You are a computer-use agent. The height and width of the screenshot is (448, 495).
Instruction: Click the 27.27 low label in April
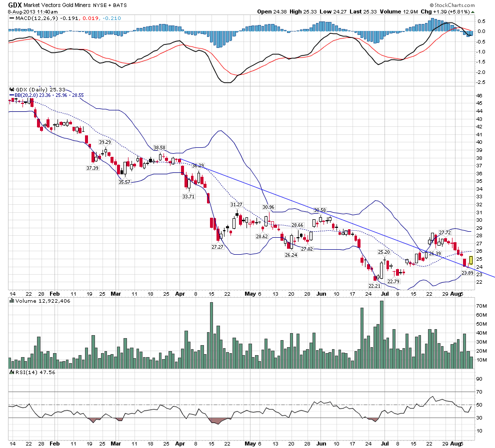click(217, 247)
